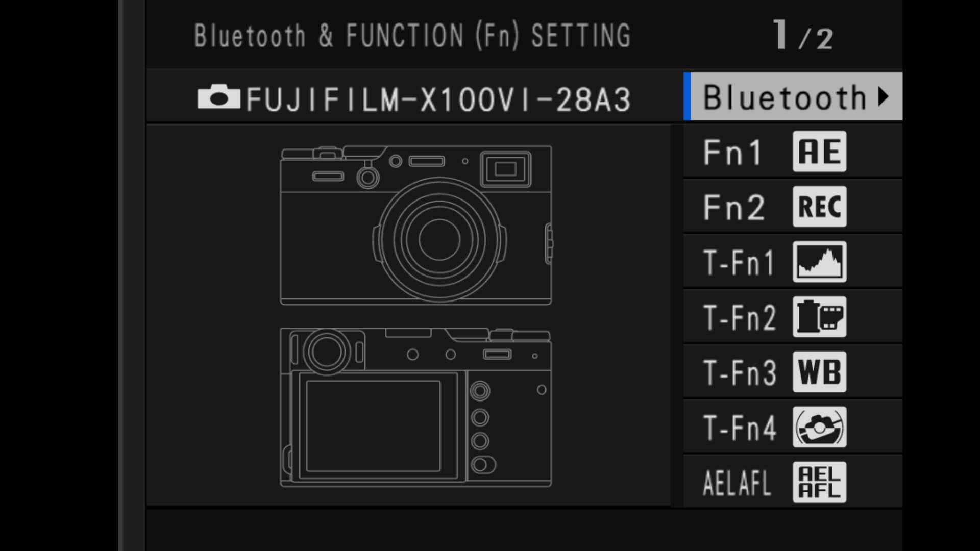Select the T-Fn4 camera dial icon
This screenshot has height=551, width=980.
coord(819,427)
